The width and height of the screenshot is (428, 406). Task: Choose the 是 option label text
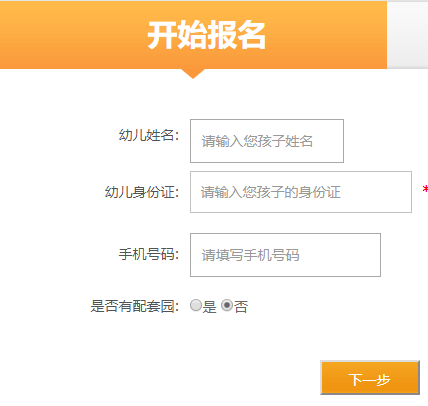click(x=210, y=307)
